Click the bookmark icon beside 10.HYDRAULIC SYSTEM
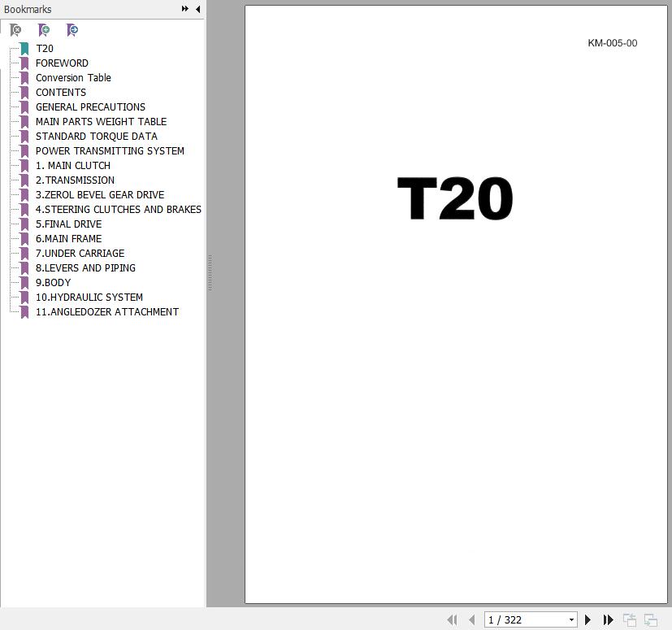This screenshot has height=630, width=672. point(24,297)
